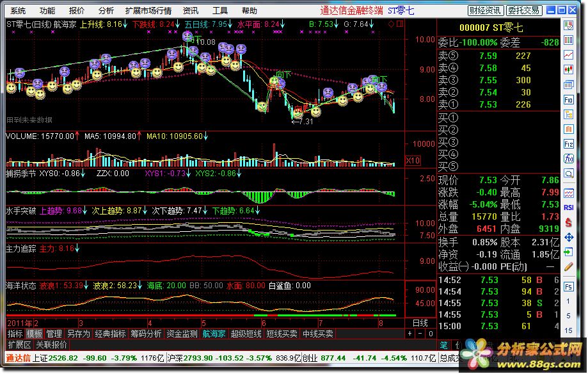The width and height of the screenshot is (588, 374).
Task: Click the blue four-way move arrows icon
Action: (569, 238)
